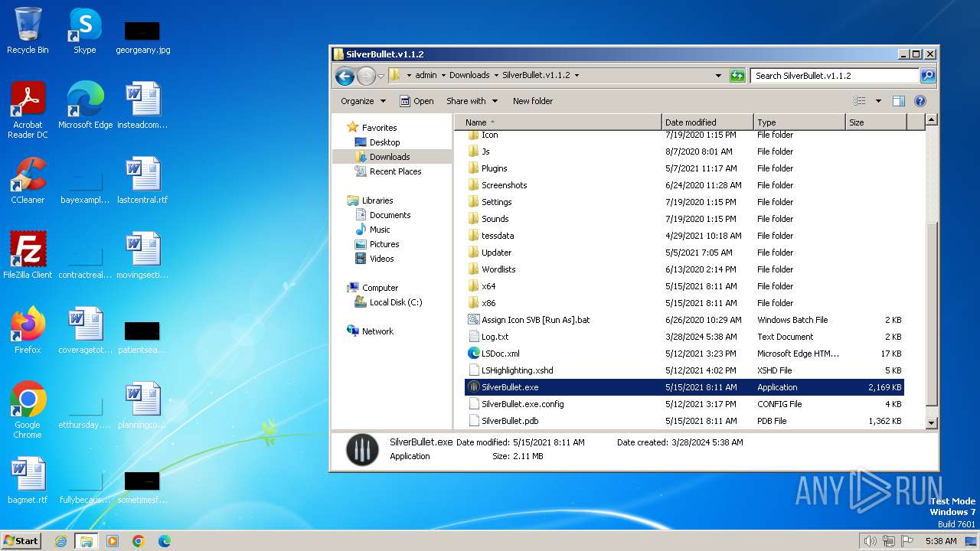Open the Music library
The width and height of the screenshot is (980, 551).
tap(380, 230)
